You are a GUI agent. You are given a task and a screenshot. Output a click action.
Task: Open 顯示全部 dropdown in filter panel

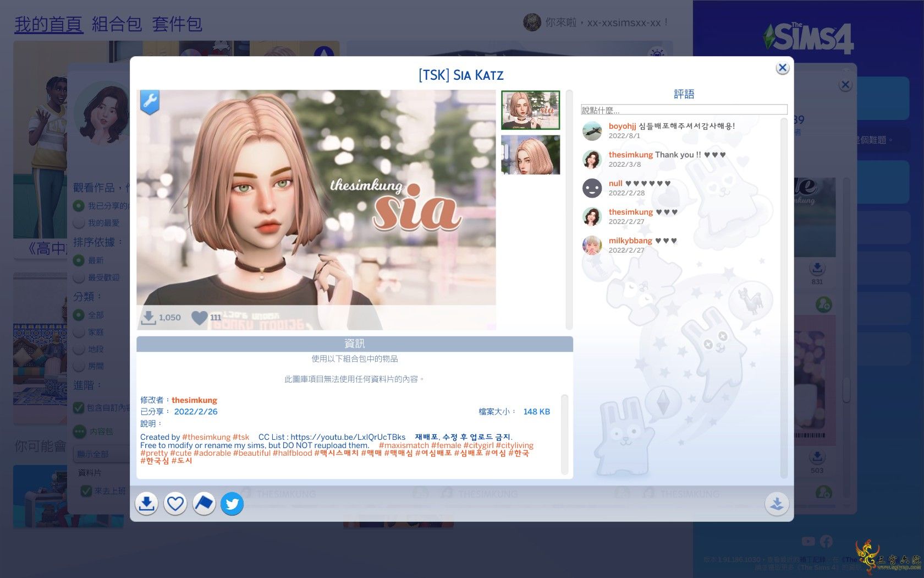click(x=101, y=454)
